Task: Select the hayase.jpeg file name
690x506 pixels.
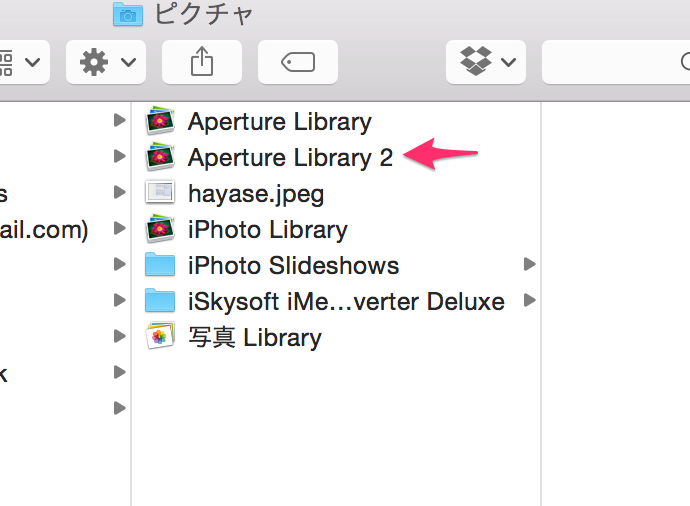Action: click(x=256, y=193)
